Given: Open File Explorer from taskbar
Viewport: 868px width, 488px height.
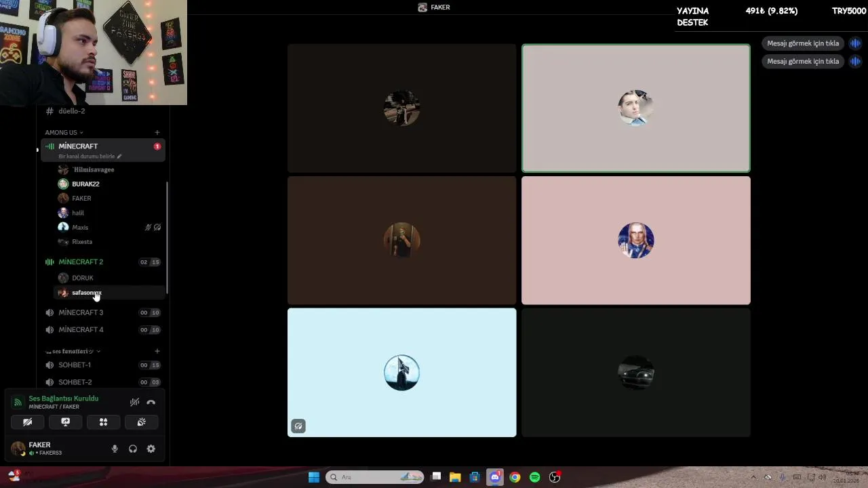Looking at the screenshot, I should point(455,477).
